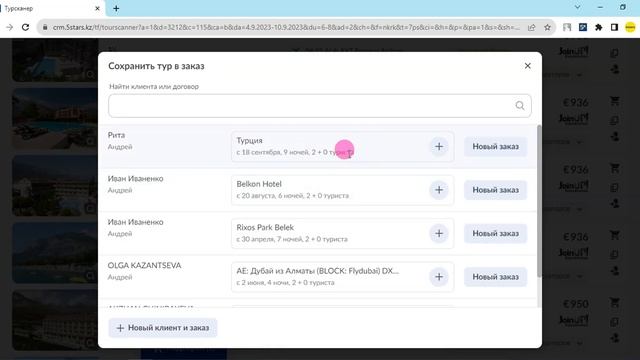The width and height of the screenshot is (640, 360).
Task: Select the Belkon Hotel order card
Action: tap(342, 190)
